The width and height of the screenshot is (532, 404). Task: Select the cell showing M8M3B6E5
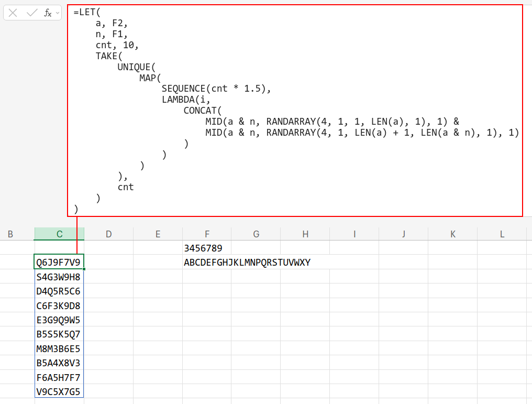click(x=59, y=349)
